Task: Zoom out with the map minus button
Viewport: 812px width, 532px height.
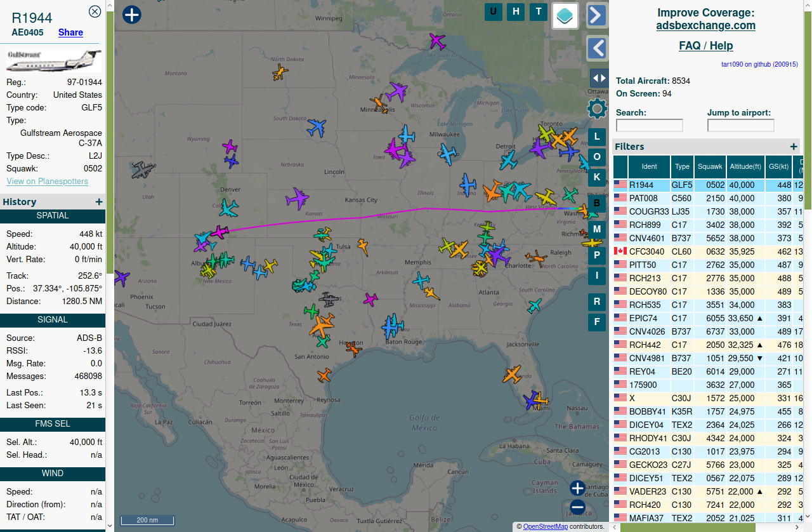Action: coord(577,507)
